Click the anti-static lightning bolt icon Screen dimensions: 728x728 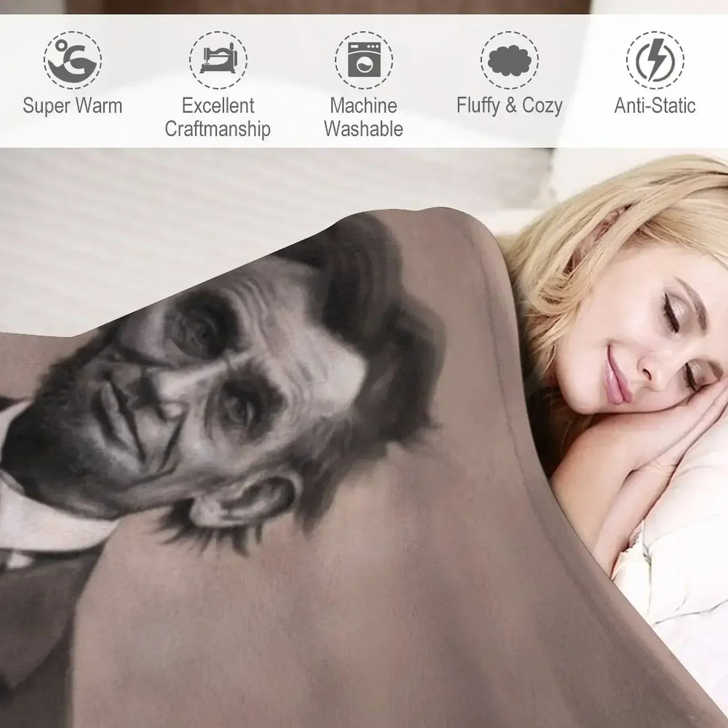tap(655, 60)
